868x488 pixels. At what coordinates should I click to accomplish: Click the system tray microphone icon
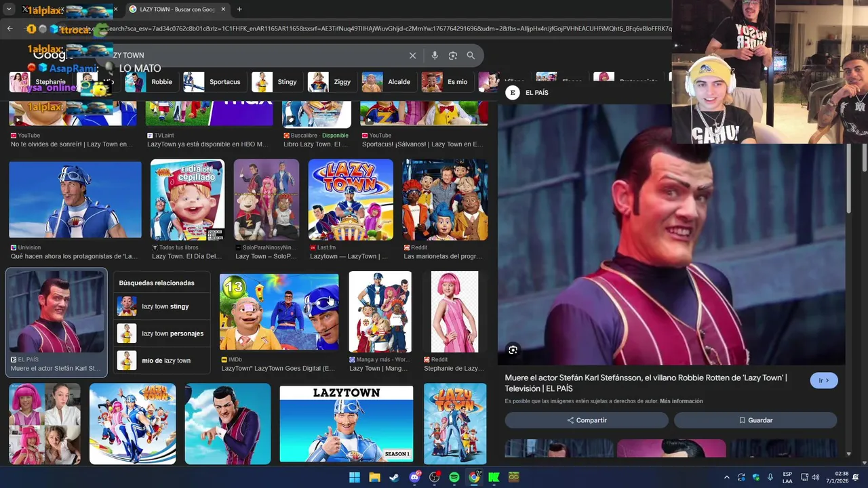(770, 477)
